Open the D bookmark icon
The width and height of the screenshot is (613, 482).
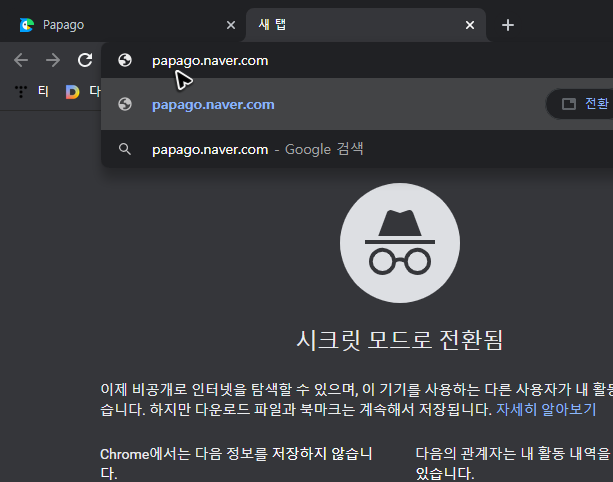coord(72,92)
